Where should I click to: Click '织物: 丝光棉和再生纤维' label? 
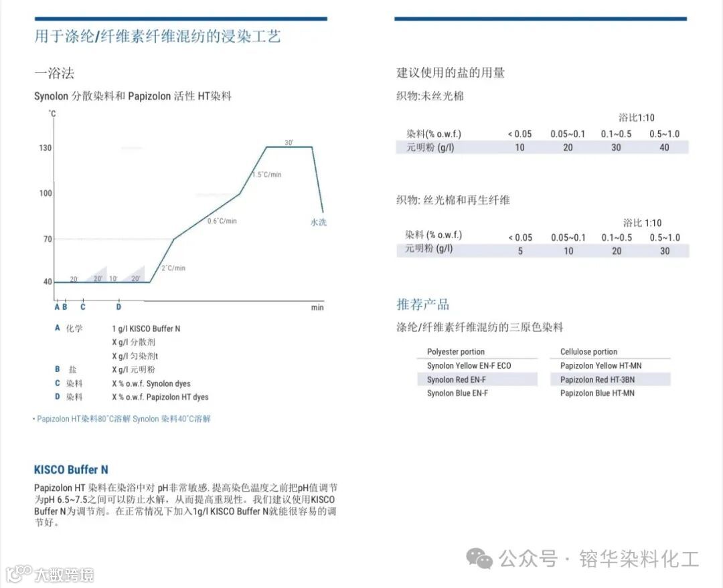453,200
